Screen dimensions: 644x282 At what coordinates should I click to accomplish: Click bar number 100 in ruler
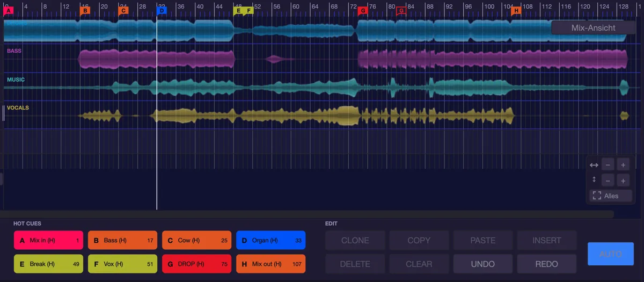[x=489, y=6]
